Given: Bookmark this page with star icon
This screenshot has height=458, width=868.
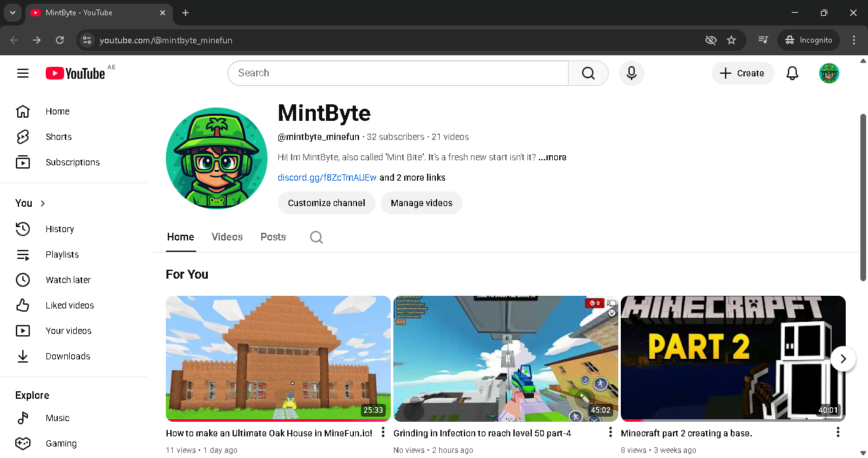Looking at the screenshot, I should (x=731, y=40).
